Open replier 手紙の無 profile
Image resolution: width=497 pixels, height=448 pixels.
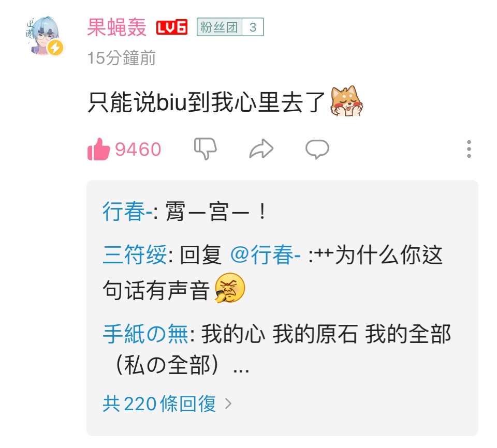(x=145, y=334)
